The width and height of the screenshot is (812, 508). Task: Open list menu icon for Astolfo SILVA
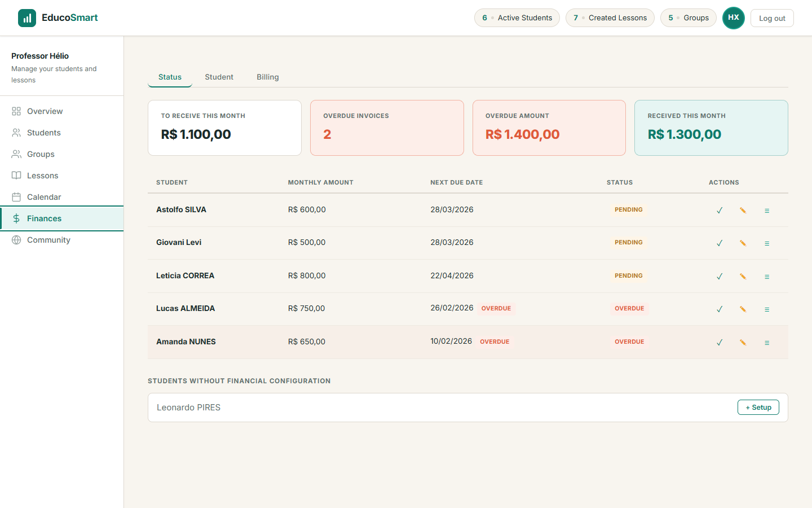tap(767, 211)
